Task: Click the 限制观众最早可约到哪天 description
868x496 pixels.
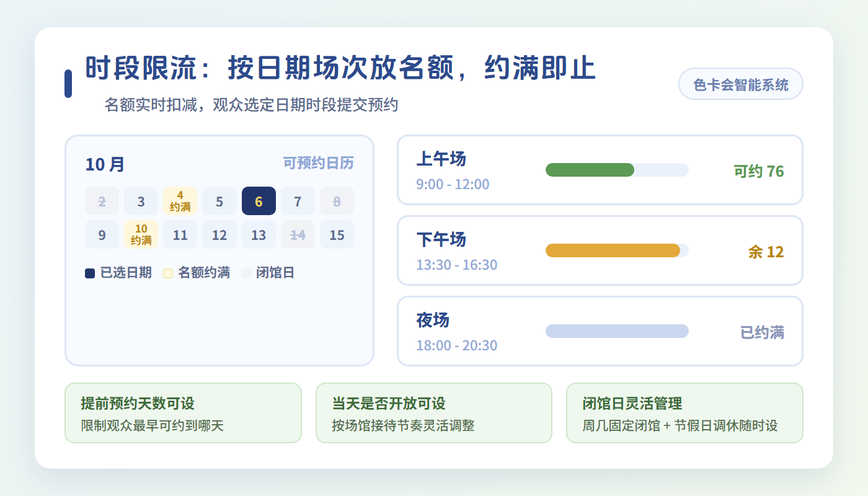Action: pos(152,426)
